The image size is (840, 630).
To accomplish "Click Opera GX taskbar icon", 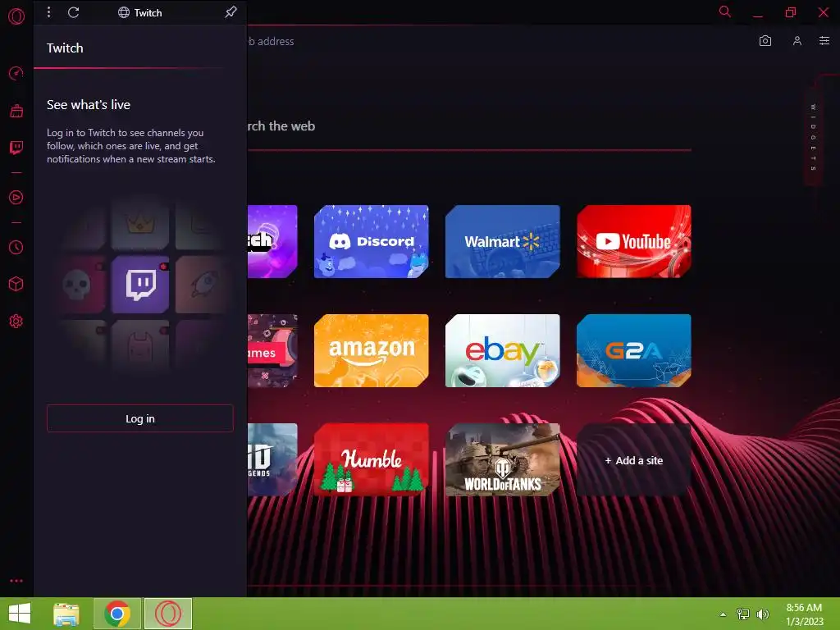I will 168,614.
